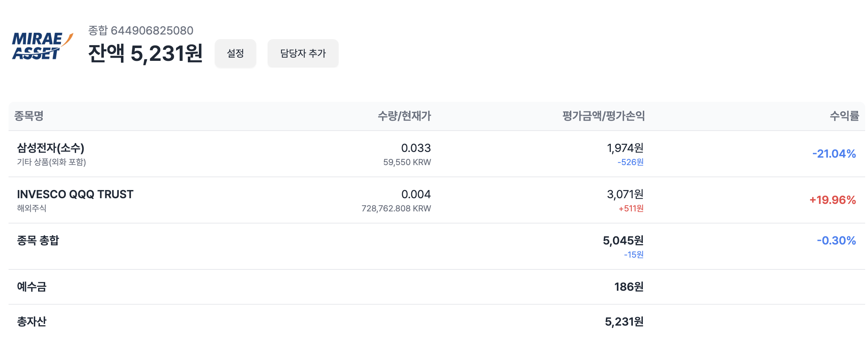Click the 총자산 row label

(x=32, y=322)
